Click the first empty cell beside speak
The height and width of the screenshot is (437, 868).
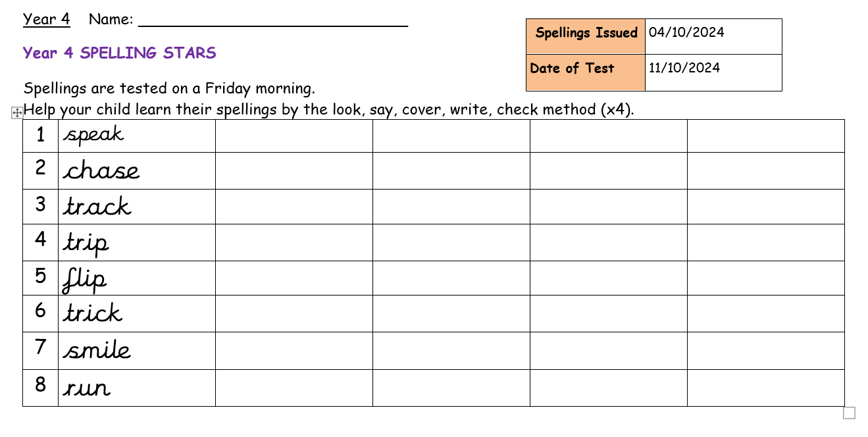coord(294,136)
